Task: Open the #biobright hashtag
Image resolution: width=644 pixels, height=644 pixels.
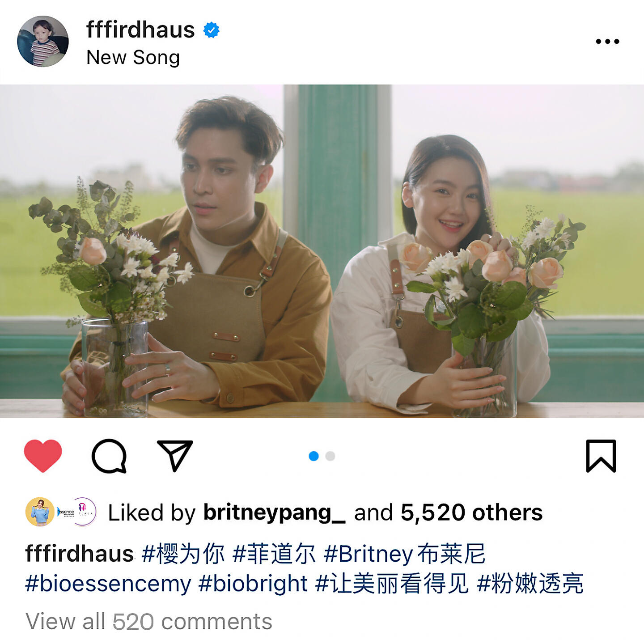Action: click(x=253, y=584)
